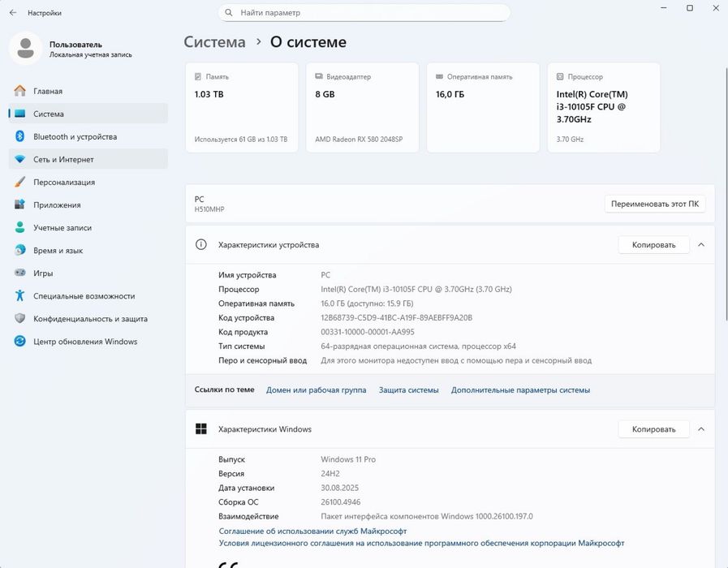Click the Учетные записи person icon

point(19,227)
